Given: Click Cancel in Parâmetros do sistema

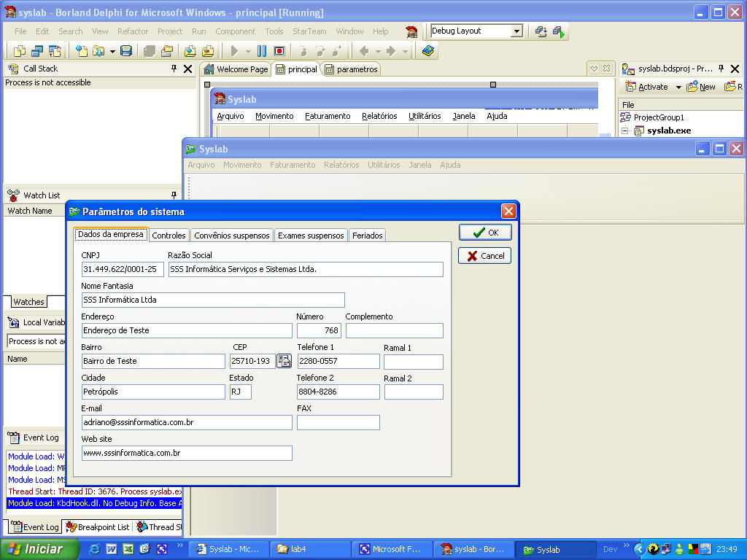Looking at the screenshot, I should tap(485, 256).
